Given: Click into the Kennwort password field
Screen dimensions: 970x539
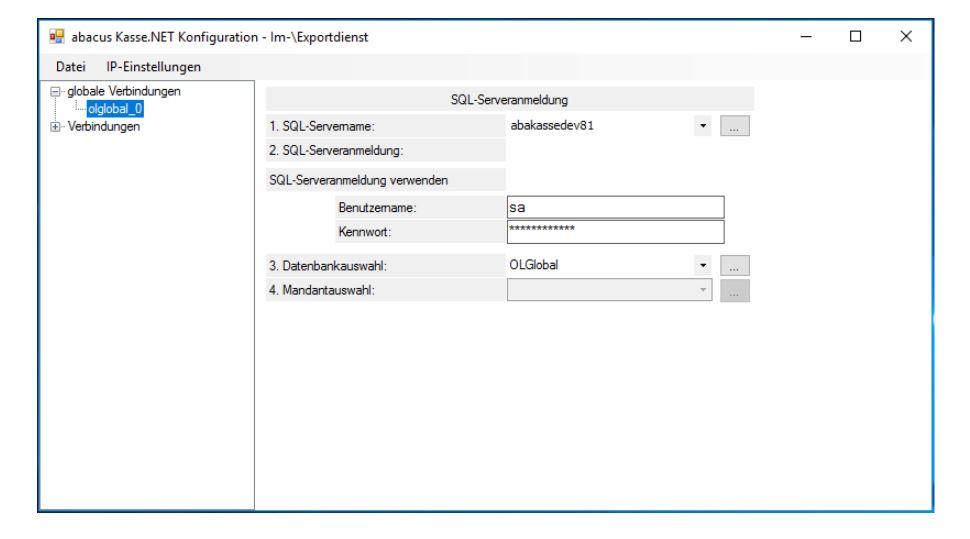Looking at the screenshot, I should point(615,232).
